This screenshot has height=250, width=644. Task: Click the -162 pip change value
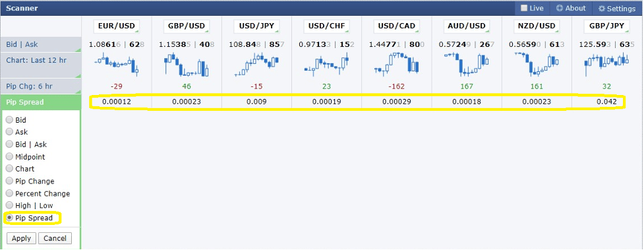(x=397, y=86)
